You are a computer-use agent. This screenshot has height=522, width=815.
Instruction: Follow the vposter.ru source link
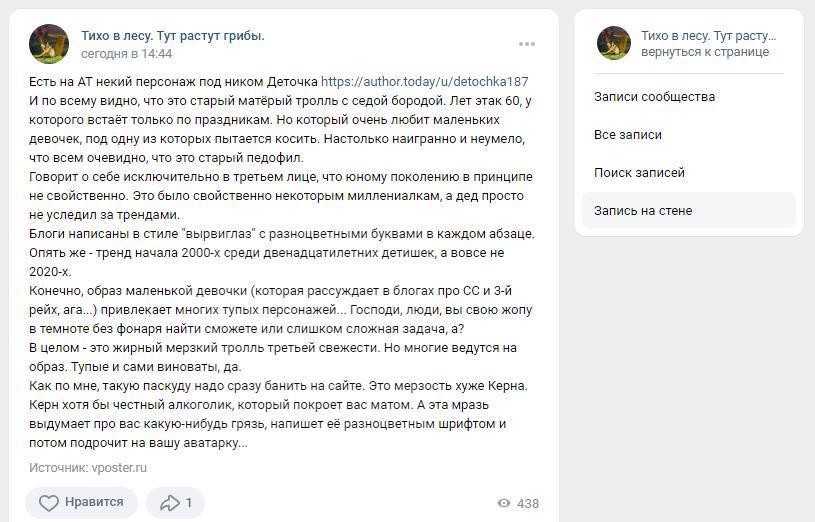point(118,467)
